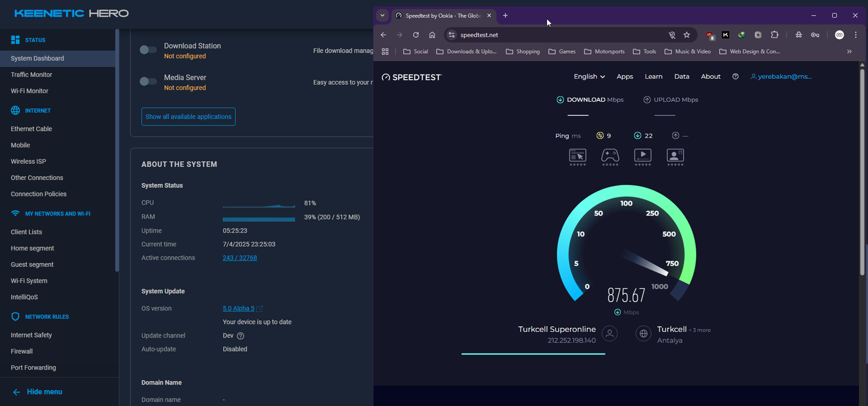Open the Motorsports bookmarks folder
868x406 pixels.
point(604,52)
